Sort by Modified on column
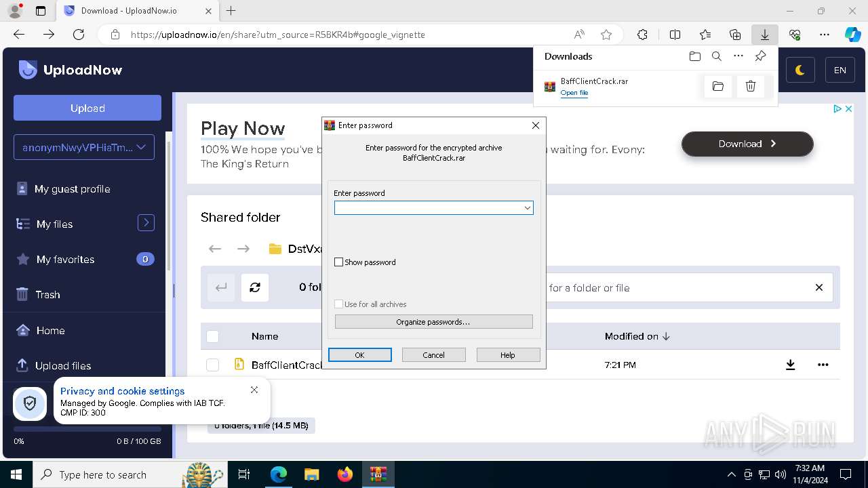 (x=637, y=336)
